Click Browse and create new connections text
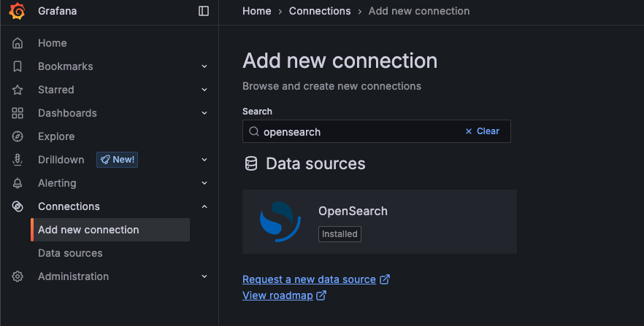The image size is (644, 326). pos(331,86)
